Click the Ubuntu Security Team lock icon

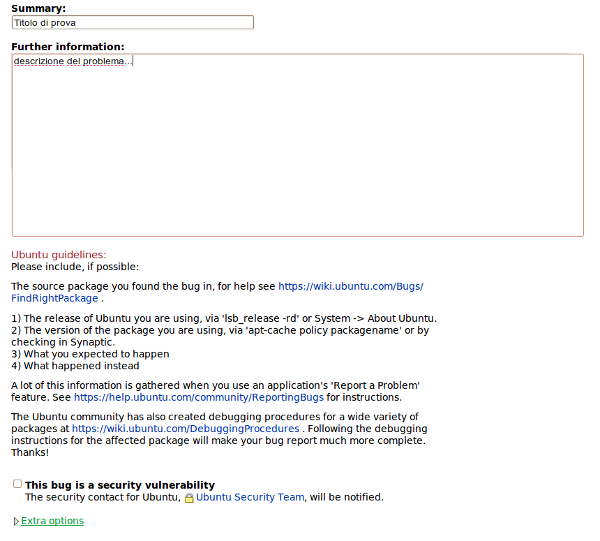click(x=189, y=497)
